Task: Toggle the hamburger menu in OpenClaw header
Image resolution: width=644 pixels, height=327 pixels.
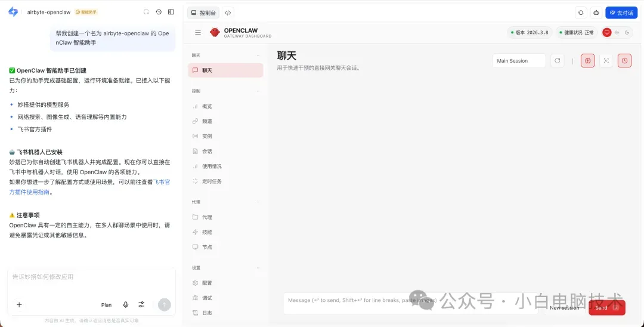Action: click(x=198, y=32)
